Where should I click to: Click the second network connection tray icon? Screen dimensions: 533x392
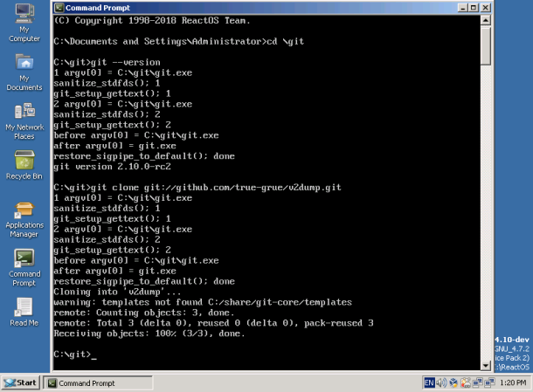(489, 382)
